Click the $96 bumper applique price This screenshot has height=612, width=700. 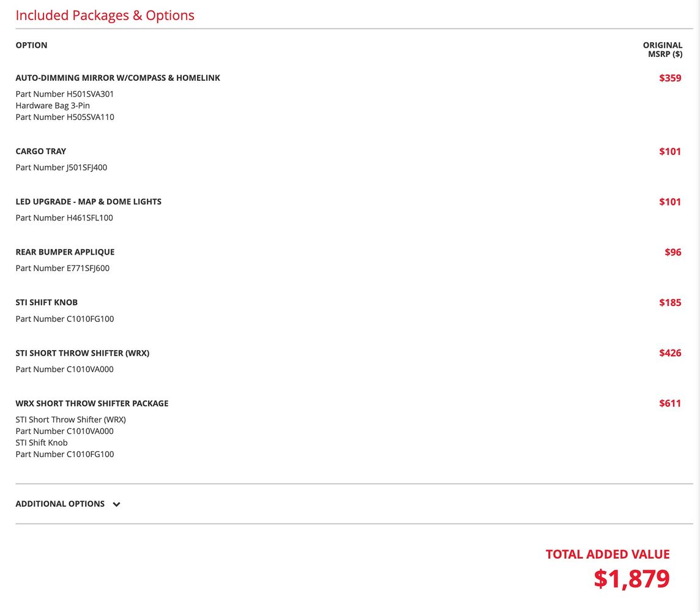click(x=672, y=252)
